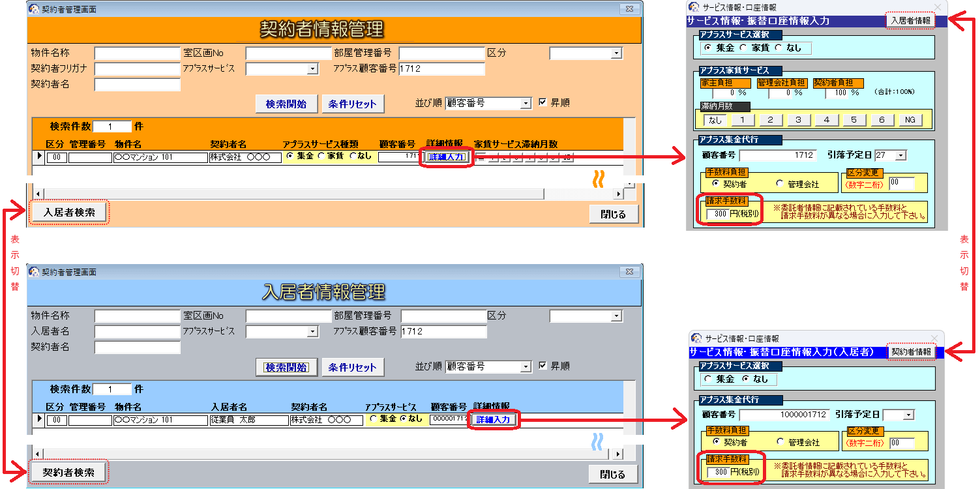The height and width of the screenshot is (489, 980).
Task: Click 条件リセット in 入居者情報管理 window
Action: (x=353, y=367)
